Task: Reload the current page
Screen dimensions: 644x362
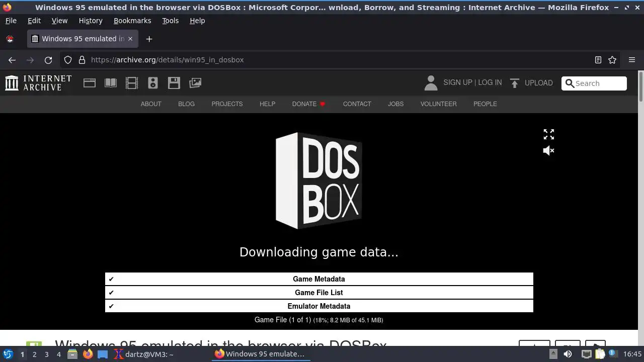Action: [48, 60]
